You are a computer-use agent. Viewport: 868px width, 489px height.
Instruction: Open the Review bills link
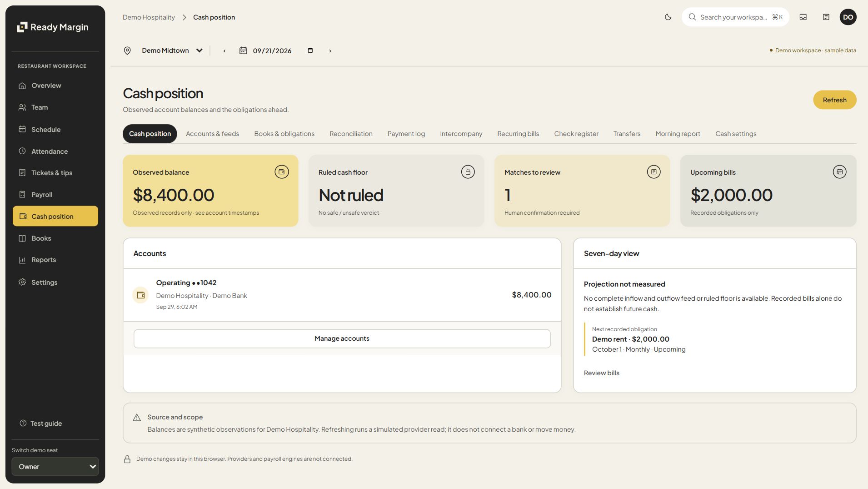601,373
